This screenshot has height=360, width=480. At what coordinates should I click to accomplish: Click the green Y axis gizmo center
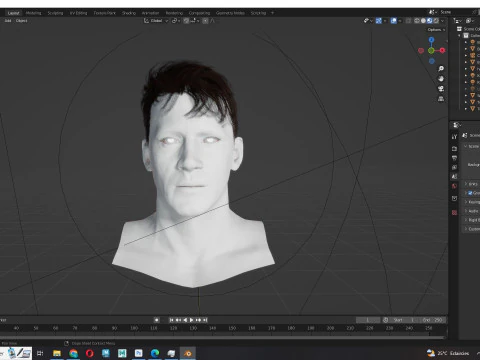[x=431, y=50]
